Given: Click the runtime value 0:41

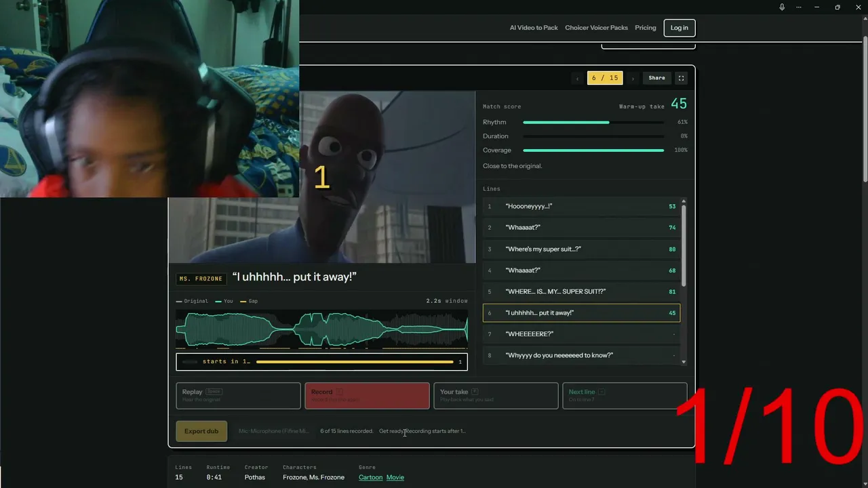Looking at the screenshot, I should [x=214, y=477].
